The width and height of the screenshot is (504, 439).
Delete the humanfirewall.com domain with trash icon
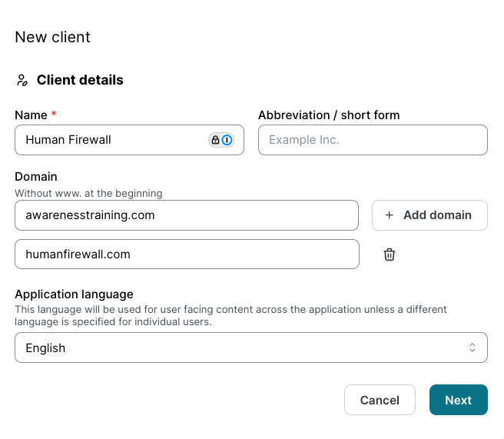[x=390, y=254]
